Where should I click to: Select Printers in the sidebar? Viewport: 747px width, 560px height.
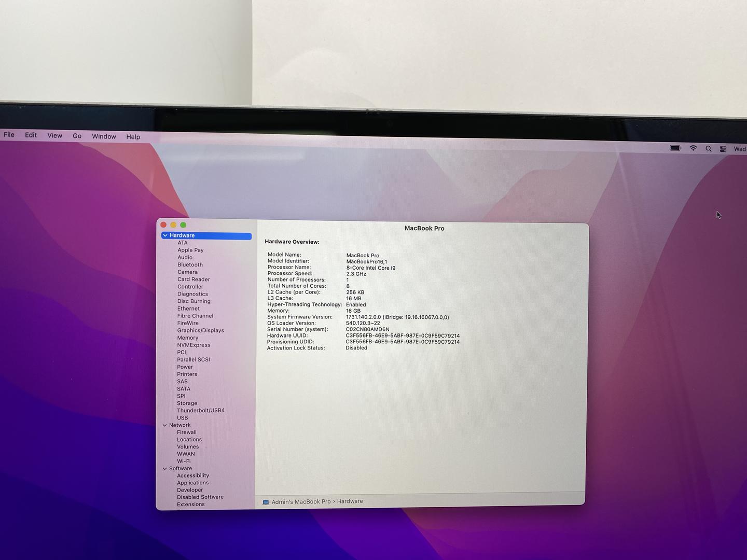click(x=187, y=374)
